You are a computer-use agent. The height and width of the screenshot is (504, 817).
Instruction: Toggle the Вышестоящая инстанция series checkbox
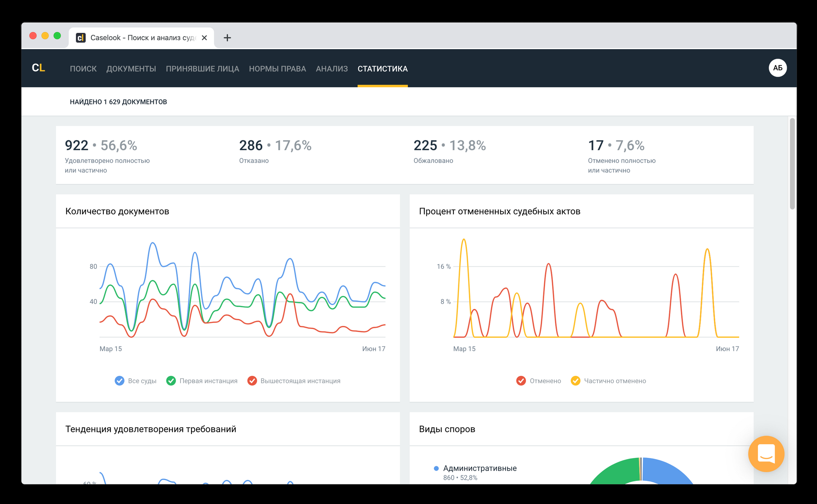252,381
